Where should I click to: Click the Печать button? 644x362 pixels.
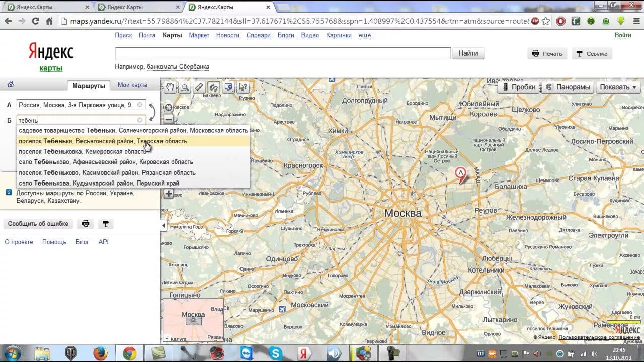point(547,54)
